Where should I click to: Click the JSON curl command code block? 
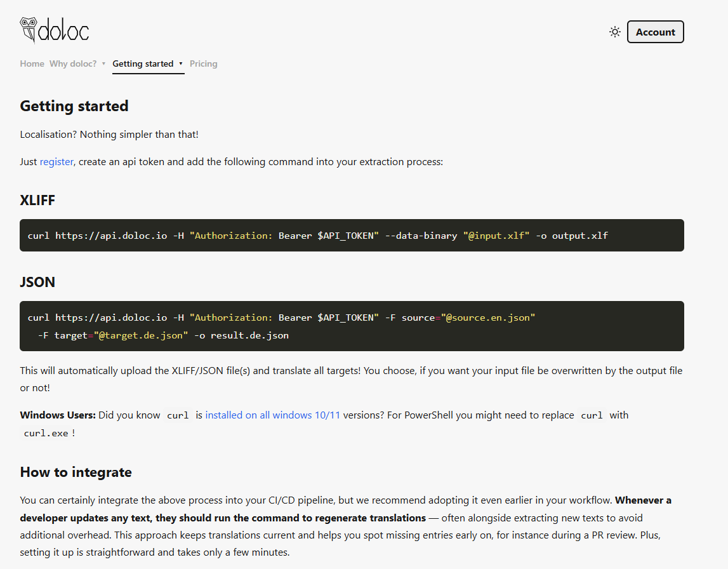(352, 326)
